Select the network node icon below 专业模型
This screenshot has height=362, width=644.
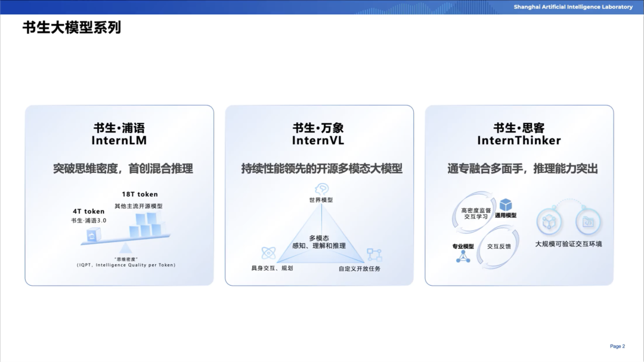[x=463, y=256]
